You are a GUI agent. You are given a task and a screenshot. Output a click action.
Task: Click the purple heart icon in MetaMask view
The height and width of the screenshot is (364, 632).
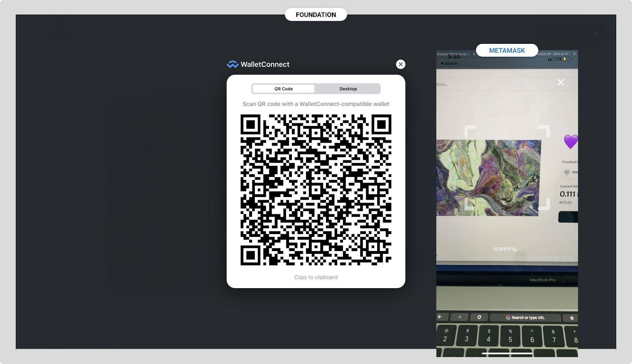click(571, 141)
